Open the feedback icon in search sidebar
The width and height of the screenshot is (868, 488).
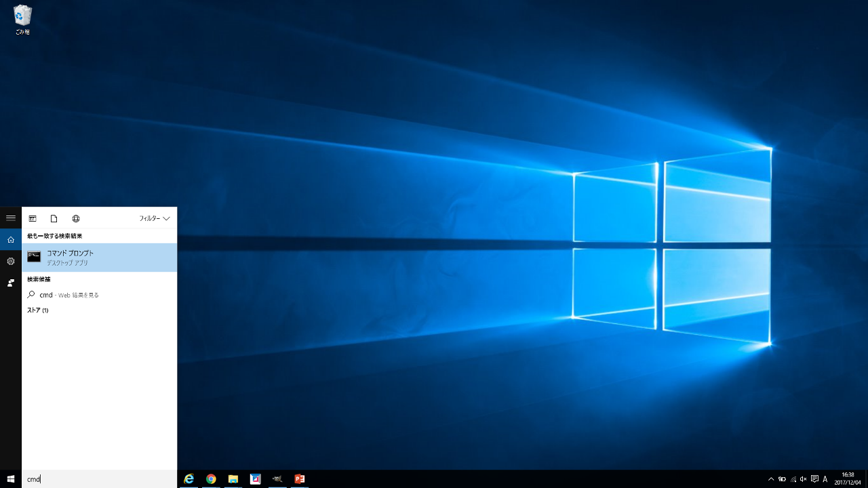pyautogui.click(x=11, y=283)
